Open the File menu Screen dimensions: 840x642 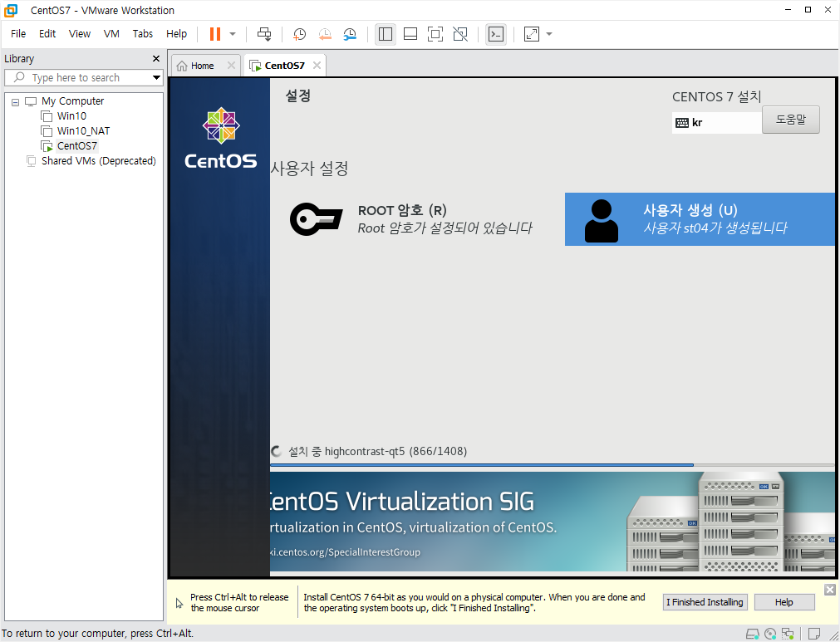click(18, 34)
